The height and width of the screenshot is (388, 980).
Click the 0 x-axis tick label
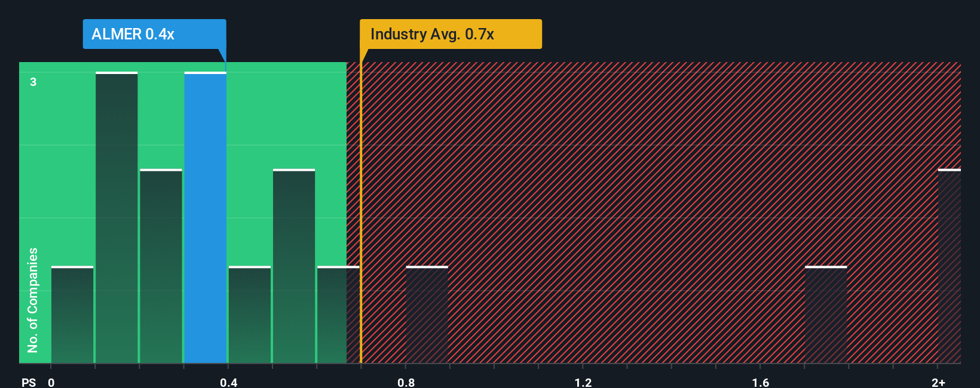pos(51,382)
